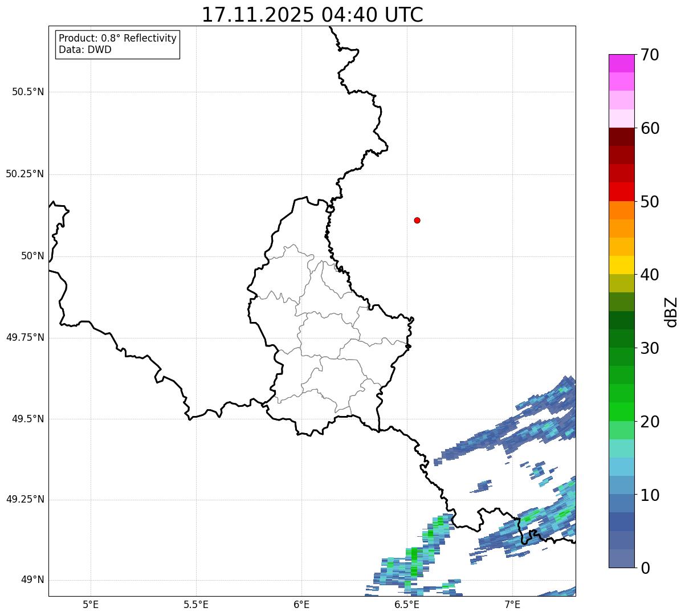This screenshot has height=616, width=685.
Task: Click the 49°N latitude label
Action: [x=32, y=580]
